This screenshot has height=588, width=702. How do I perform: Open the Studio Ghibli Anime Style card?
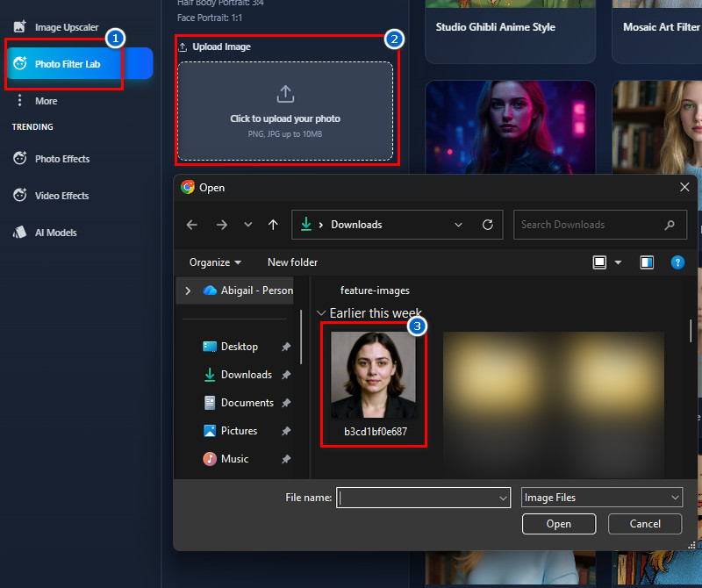[510, 32]
